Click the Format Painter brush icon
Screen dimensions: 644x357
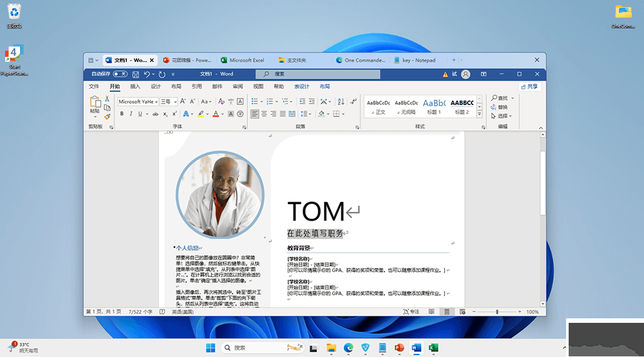pyautogui.click(x=108, y=117)
